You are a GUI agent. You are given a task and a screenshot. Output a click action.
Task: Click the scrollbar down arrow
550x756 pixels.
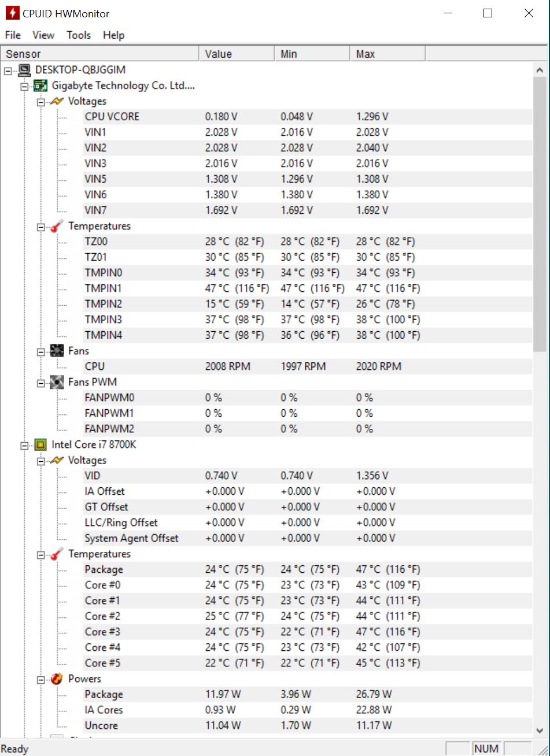coord(540,731)
